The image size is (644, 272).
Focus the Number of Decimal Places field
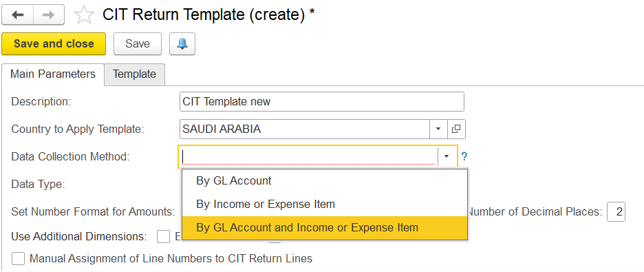(616, 212)
